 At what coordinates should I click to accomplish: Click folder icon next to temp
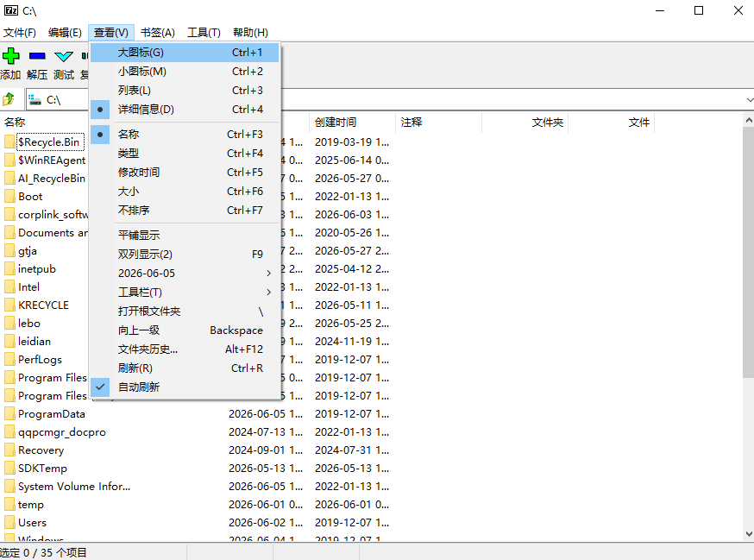[x=9, y=504]
